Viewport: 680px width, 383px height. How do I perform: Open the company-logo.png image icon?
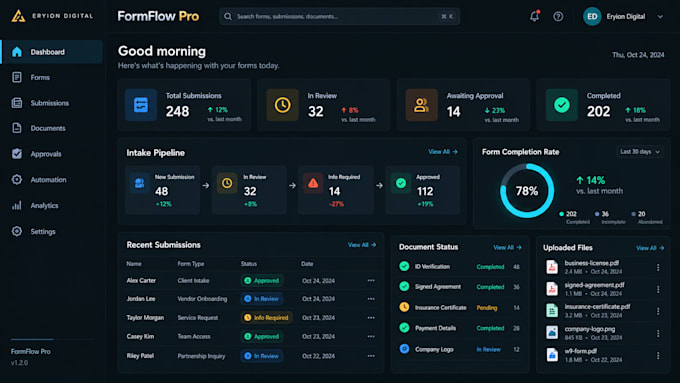click(x=552, y=333)
